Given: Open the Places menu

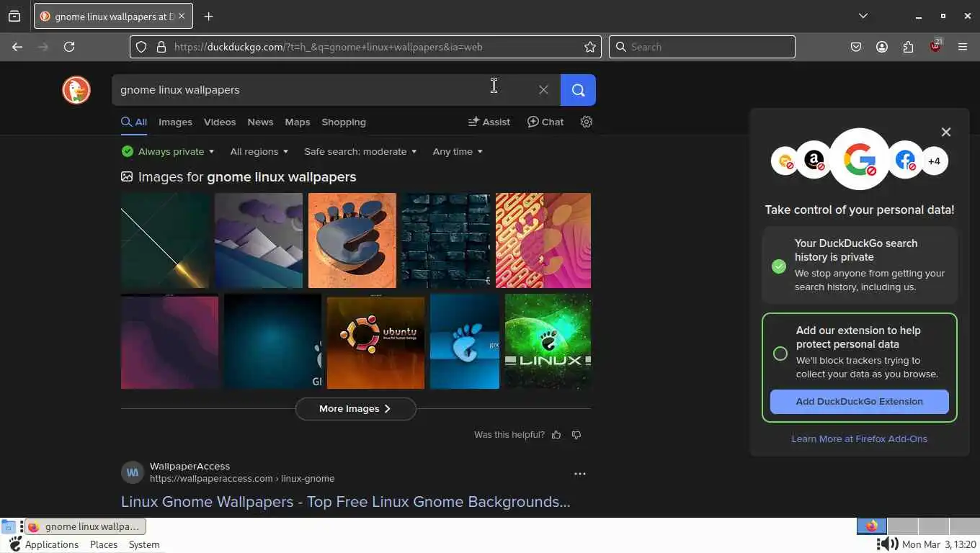Looking at the screenshot, I should click(x=104, y=544).
